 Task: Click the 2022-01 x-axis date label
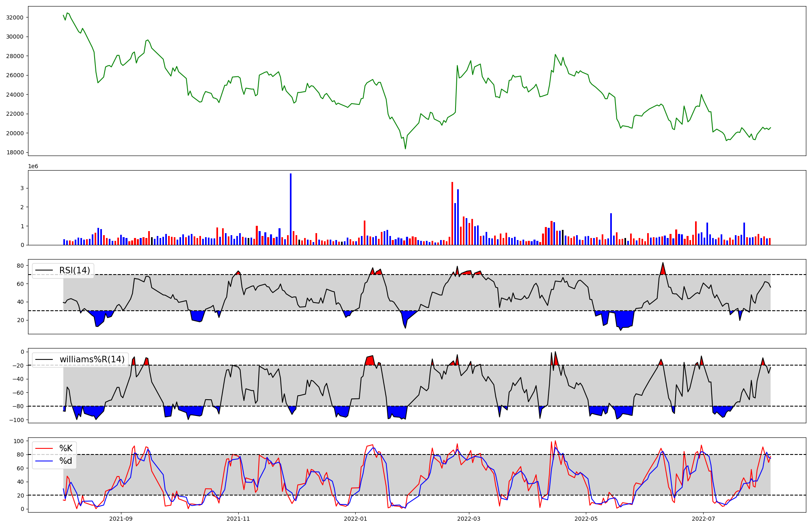(356, 519)
